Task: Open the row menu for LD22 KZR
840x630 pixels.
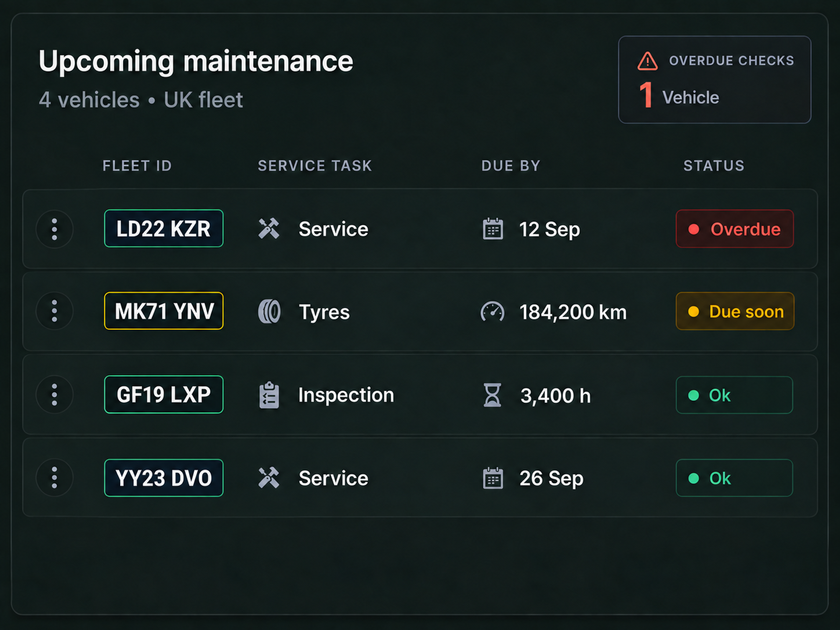Action: (x=54, y=229)
